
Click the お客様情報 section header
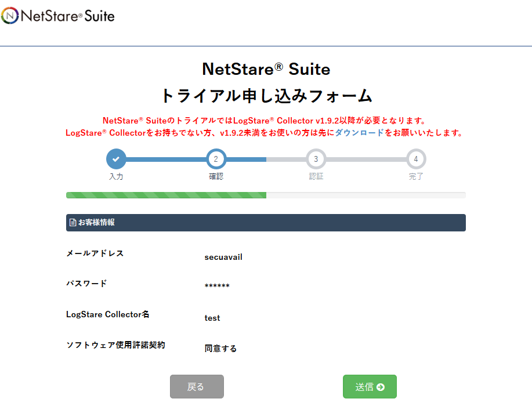tap(266, 223)
